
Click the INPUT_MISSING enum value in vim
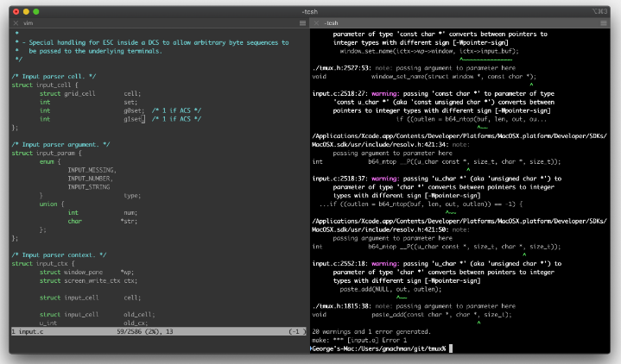[x=89, y=169]
